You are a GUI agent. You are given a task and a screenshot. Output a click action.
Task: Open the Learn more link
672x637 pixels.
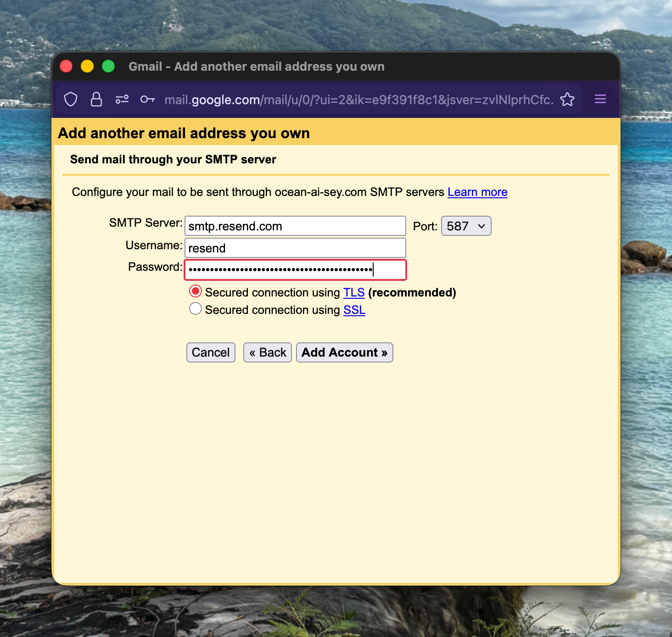tap(477, 192)
